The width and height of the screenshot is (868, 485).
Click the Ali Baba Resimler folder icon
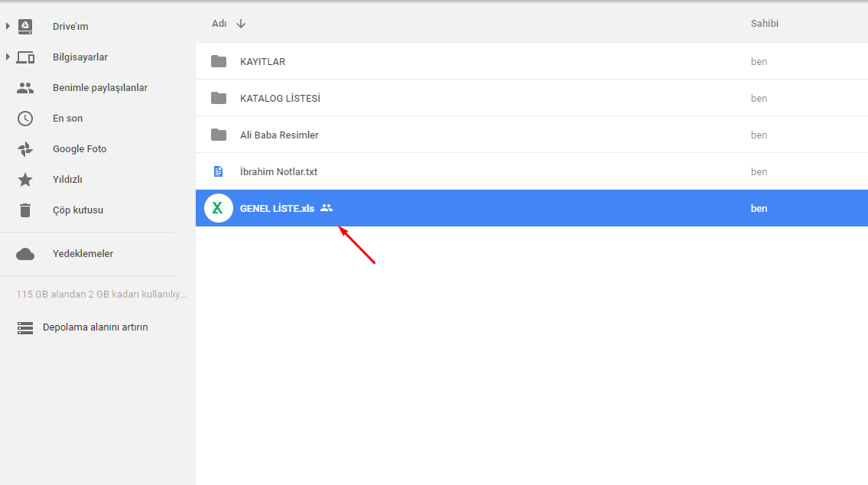(x=219, y=135)
